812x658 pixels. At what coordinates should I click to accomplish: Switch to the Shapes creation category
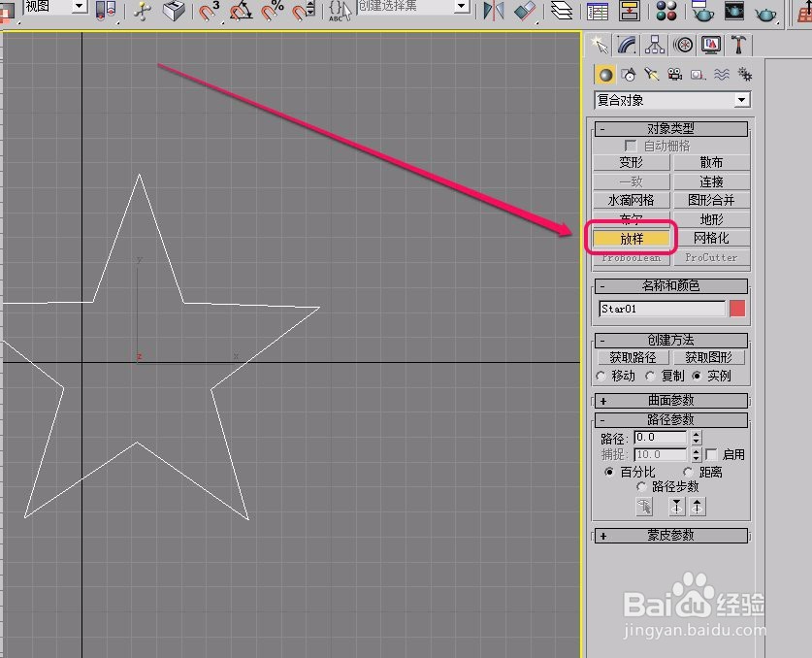click(x=630, y=75)
